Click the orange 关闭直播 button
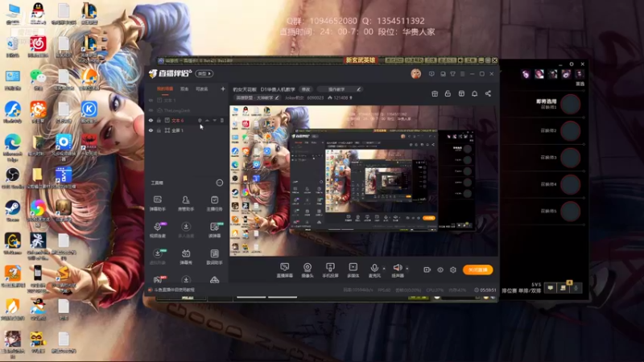 click(x=477, y=269)
